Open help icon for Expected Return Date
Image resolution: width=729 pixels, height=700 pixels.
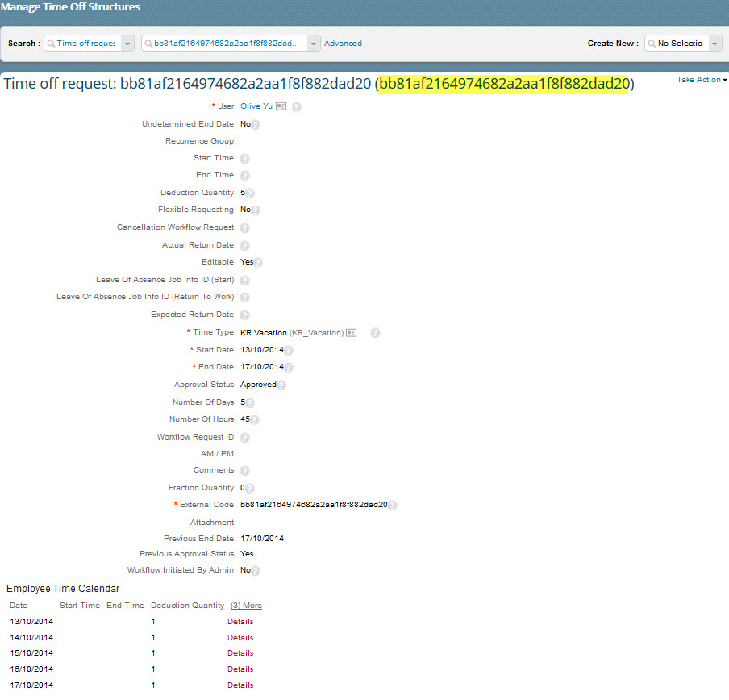tap(245, 315)
